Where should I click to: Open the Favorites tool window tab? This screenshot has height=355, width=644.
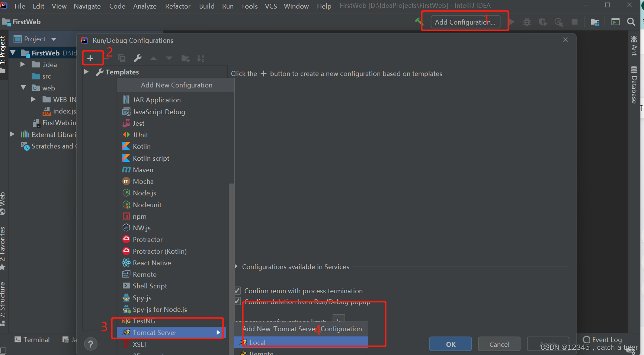point(3,248)
